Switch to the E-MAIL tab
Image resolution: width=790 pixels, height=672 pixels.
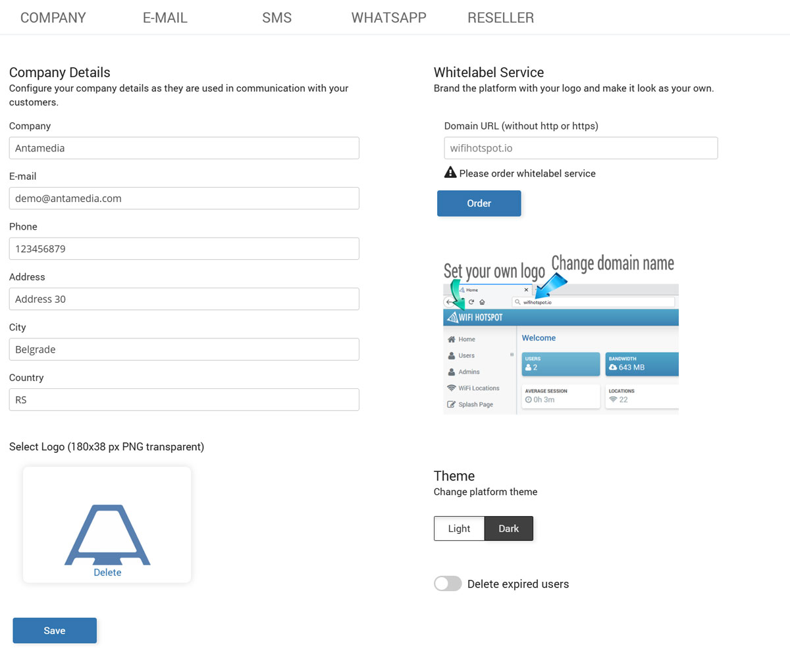click(165, 18)
